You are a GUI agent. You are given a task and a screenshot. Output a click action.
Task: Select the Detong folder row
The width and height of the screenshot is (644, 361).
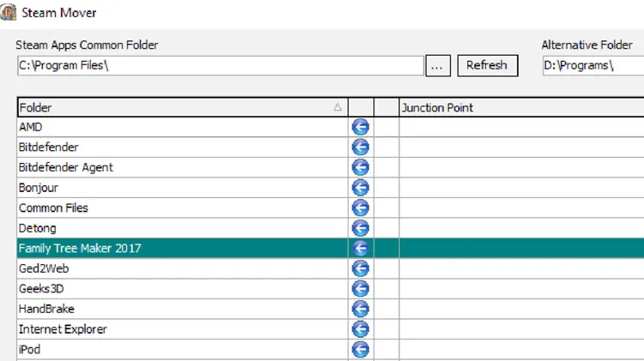[182, 228]
